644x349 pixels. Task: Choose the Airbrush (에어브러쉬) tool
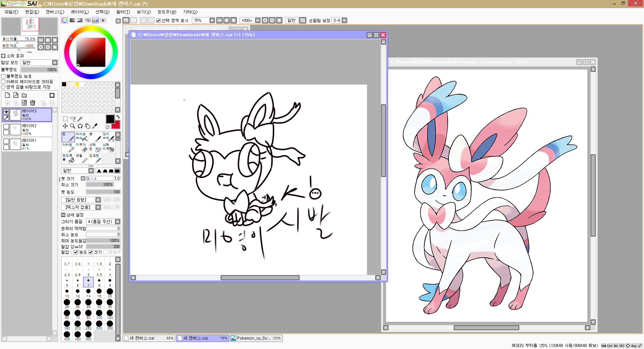(82, 137)
